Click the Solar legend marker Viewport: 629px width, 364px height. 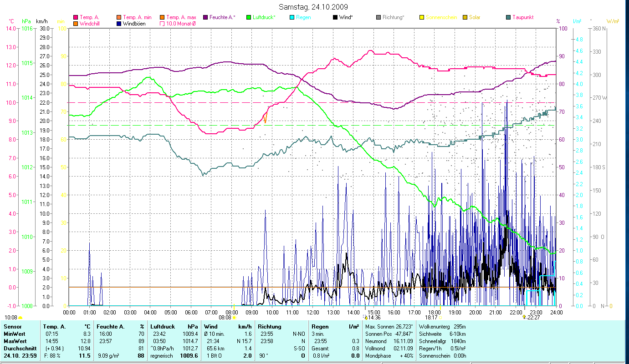(465, 17)
